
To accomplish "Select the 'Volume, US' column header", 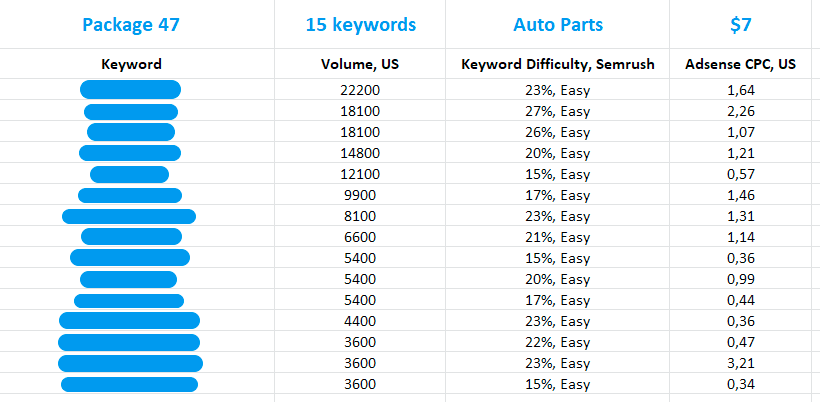I will [360, 65].
